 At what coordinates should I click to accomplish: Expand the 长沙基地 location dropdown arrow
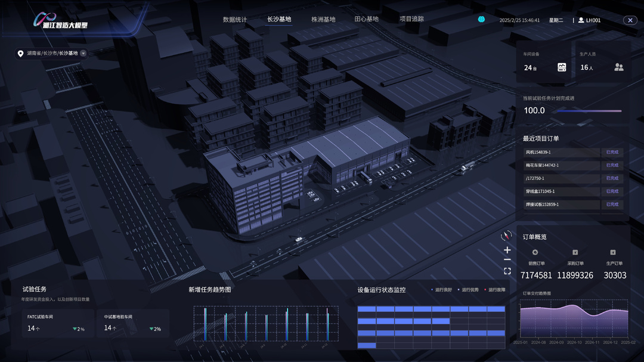tap(83, 53)
